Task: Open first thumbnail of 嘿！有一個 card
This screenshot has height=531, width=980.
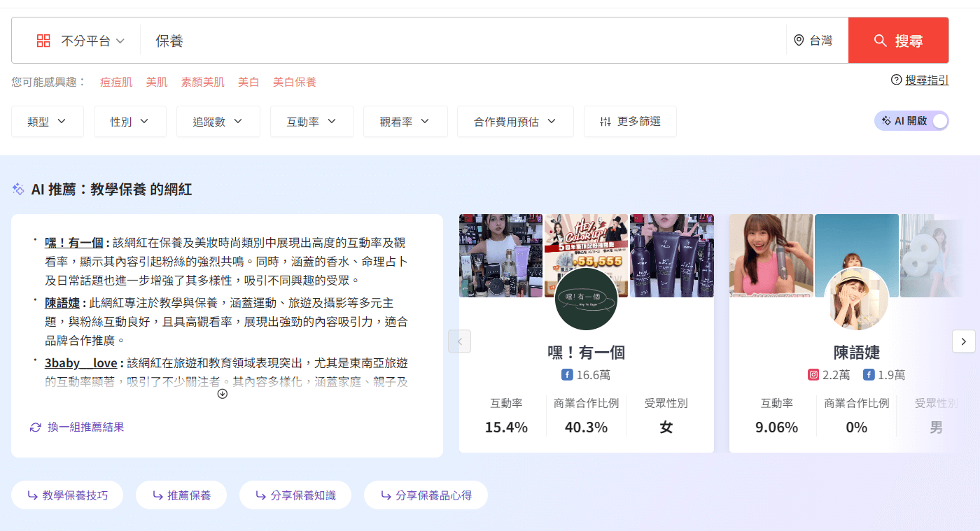Action: tap(500, 255)
